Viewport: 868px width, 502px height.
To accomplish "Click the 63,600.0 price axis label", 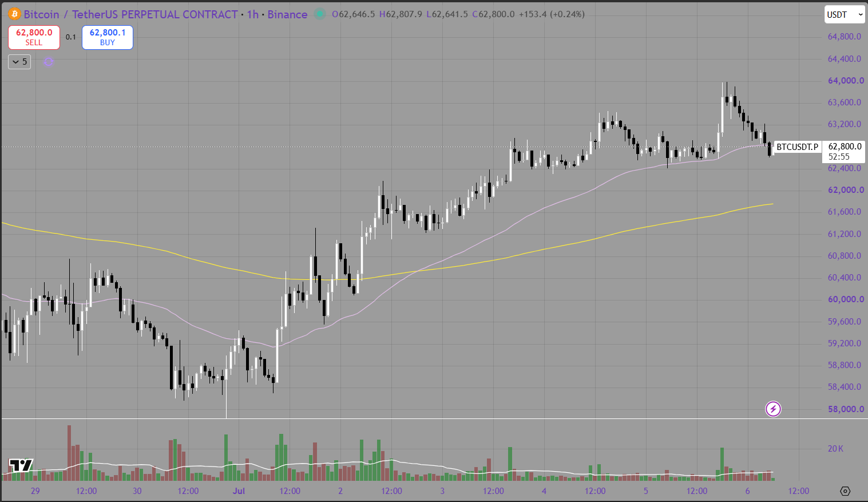I will (845, 102).
